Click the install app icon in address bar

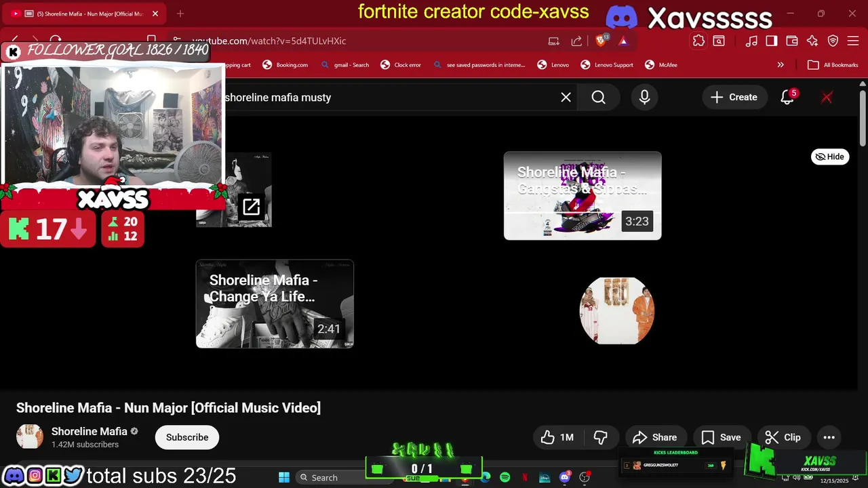coord(553,41)
